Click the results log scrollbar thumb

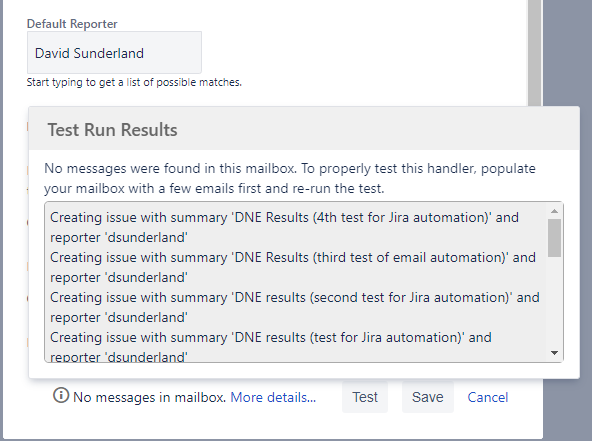[x=554, y=238]
